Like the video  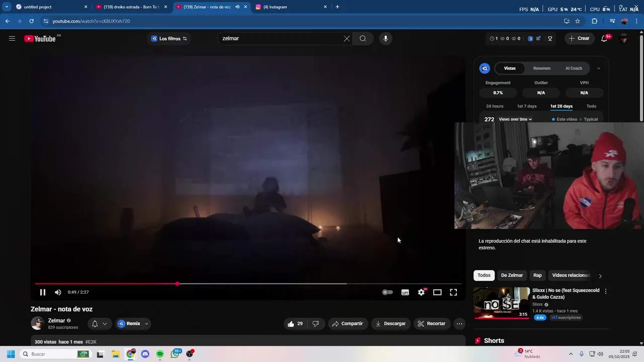[x=295, y=324]
